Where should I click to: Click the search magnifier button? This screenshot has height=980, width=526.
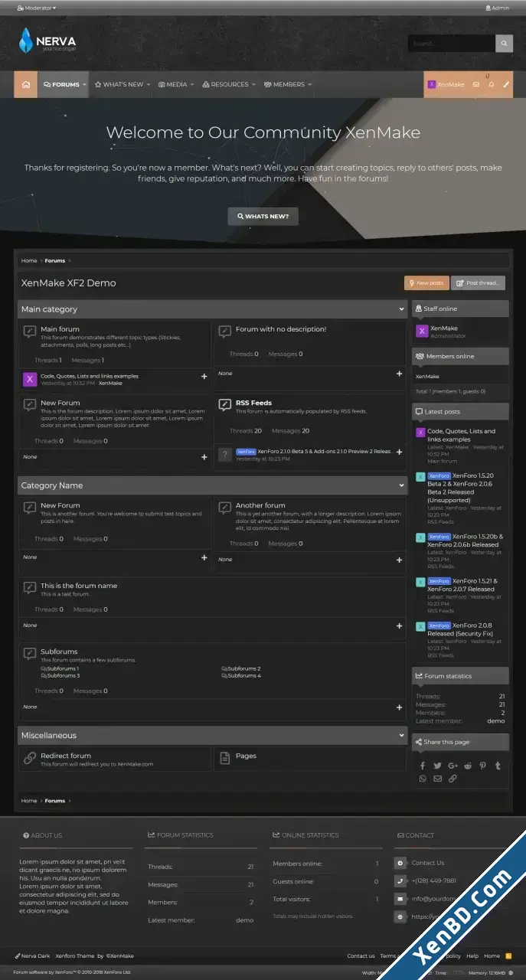(x=504, y=44)
